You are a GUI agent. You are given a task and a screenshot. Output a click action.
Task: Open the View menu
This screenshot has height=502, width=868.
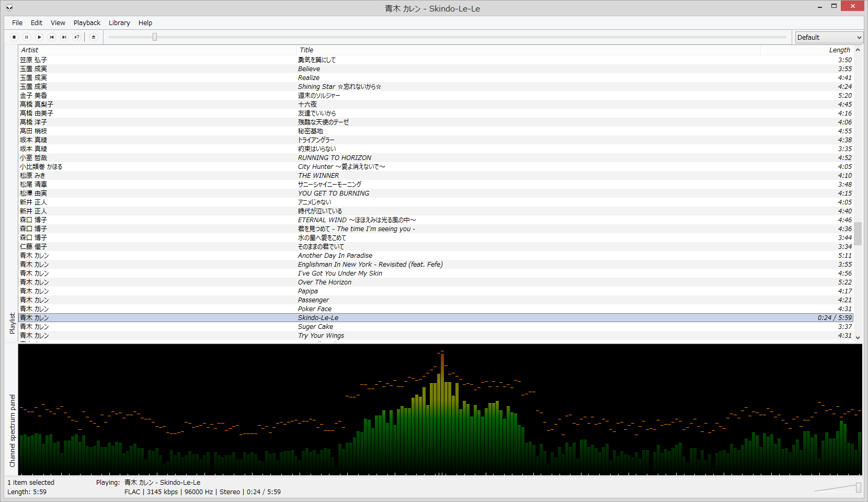tap(58, 23)
